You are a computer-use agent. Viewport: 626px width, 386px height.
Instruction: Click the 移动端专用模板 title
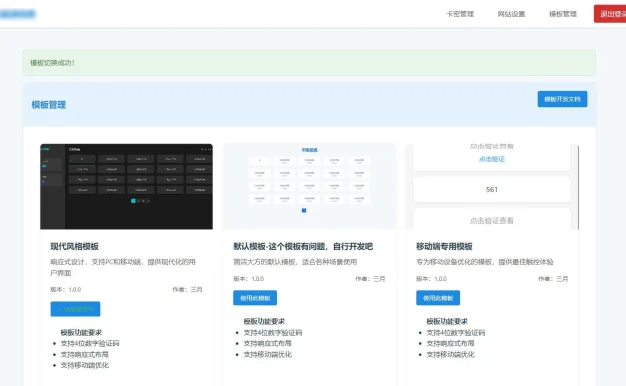tap(444, 246)
